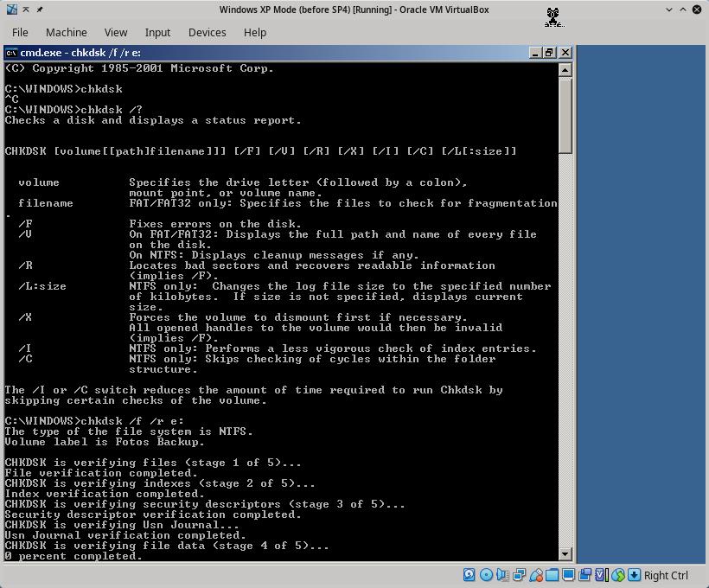Open the Machine menu

tap(66, 33)
